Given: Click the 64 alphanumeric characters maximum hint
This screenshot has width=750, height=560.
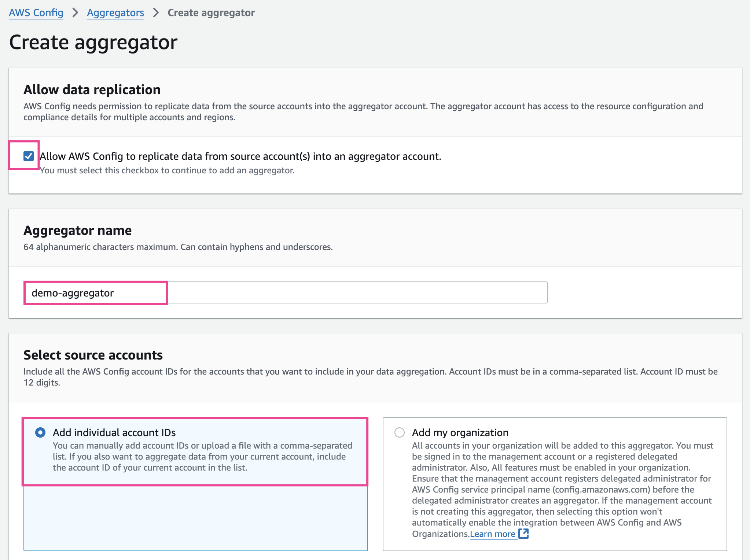Looking at the screenshot, I should [178, 247].
